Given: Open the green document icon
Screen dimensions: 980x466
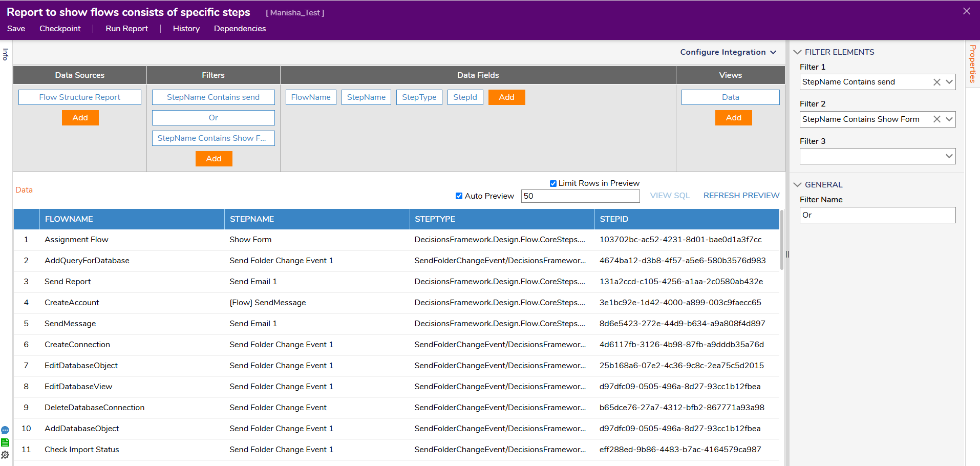Looking at the screenshot, I should tap(5, 442).
